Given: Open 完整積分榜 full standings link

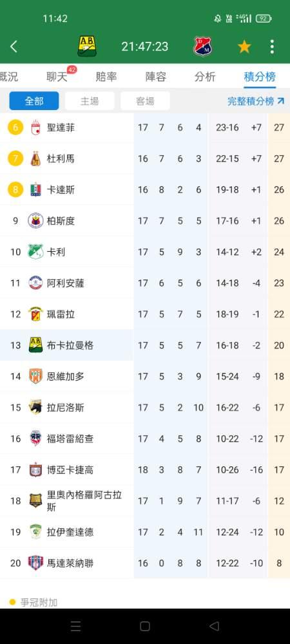Looking at the screenshot, I should click(256, 101).
